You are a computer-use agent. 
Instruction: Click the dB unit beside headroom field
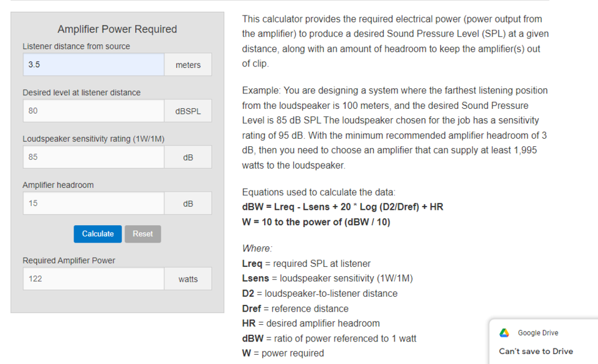[188, 203]
